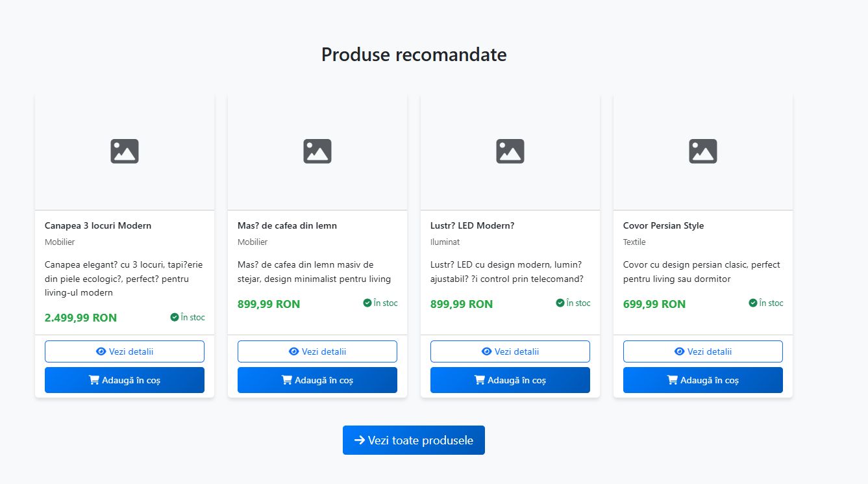Screen dimensions: 868x484
Task: Click the Covor Persian Style product title
Action: click(663, 225)
